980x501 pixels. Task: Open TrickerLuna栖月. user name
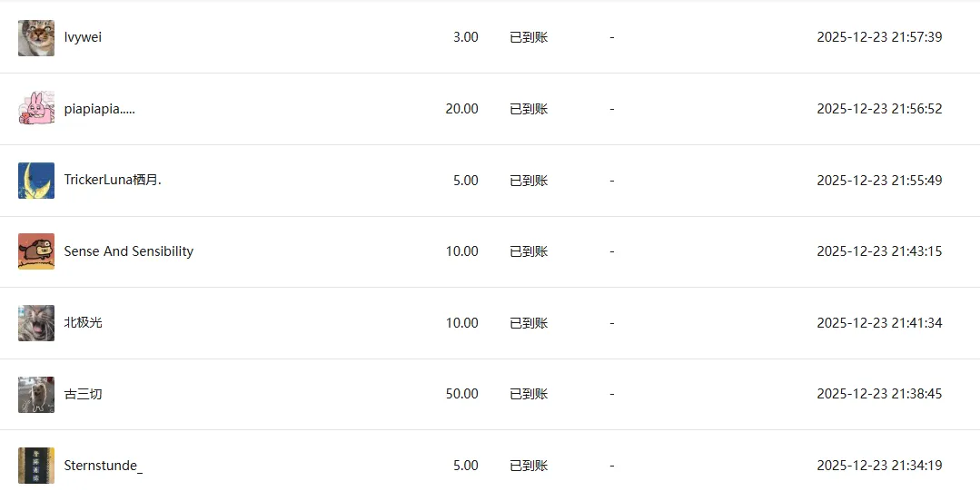(113, 180)
